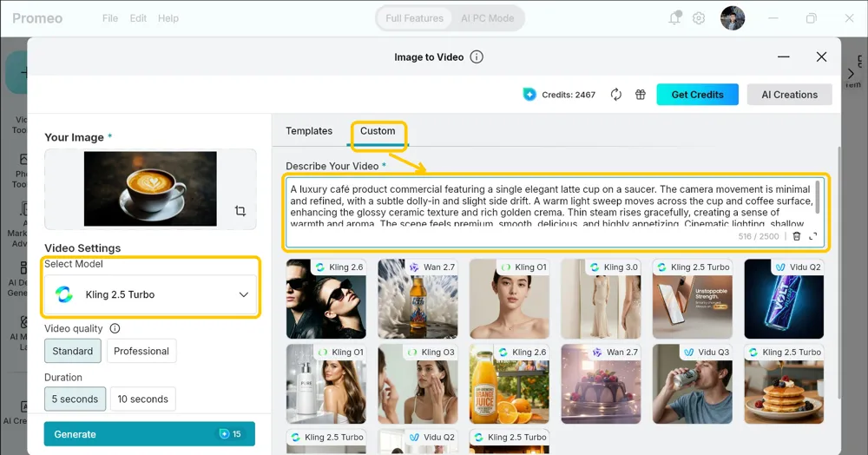
Task: Click the templates panel vertical scrollbar
Action: tap(839, 273)
